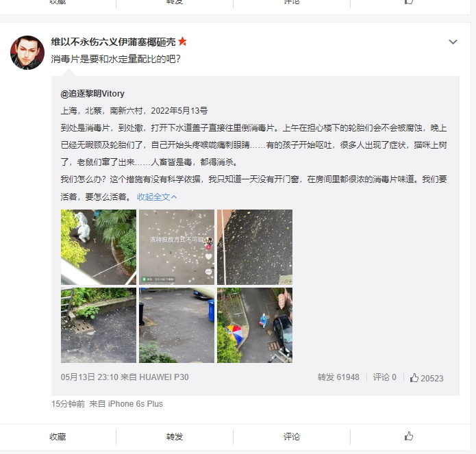This screenshot has width=476, height=454.
Task: Open the colorful umbrella photo thumbnail
Action: 255,325
